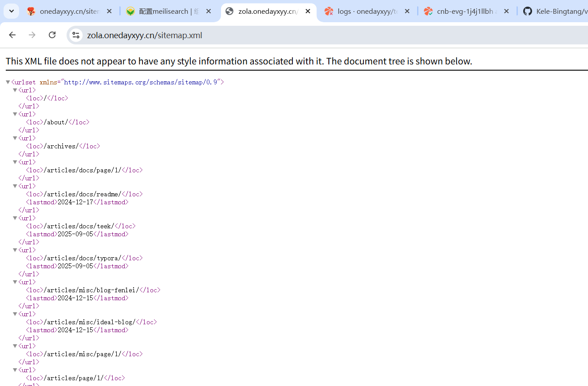588x386 pixels.
Task: Collapse the root urlset element
Action: pyautogui.click(x=8, y=82)
